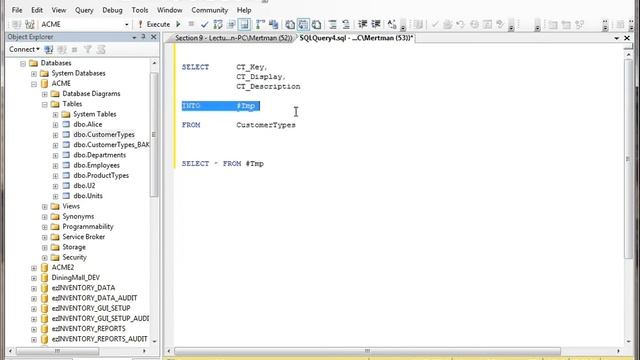Screen dimensions: 640x360
Task: Specify Values for Template Parameters icon
Action: 392,24
